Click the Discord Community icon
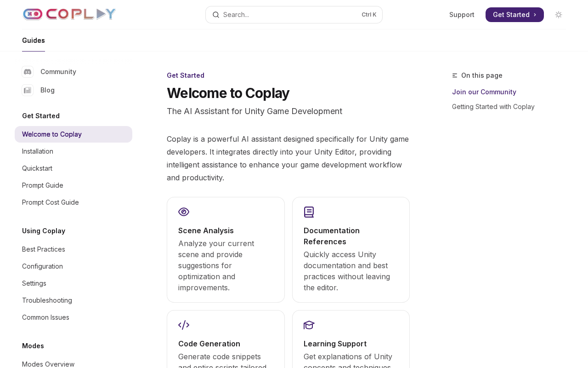The height and width of the screenshot is (368, 588). [28, 72]
